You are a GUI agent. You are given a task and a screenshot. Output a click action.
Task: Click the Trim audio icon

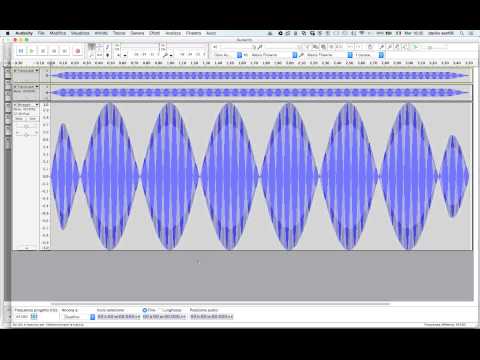pos(332,47)
